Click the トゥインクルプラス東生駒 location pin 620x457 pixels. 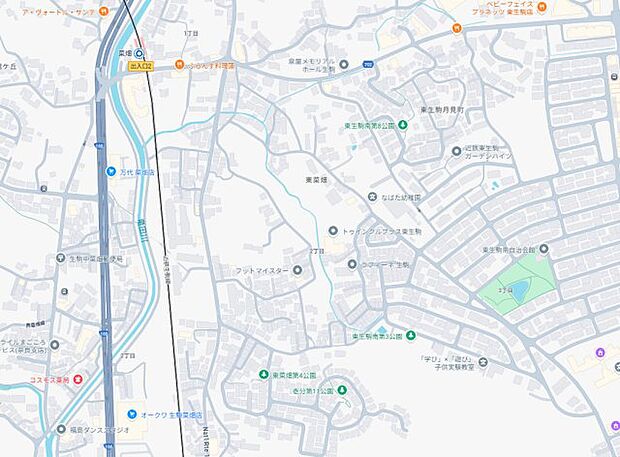coord(333,230)
